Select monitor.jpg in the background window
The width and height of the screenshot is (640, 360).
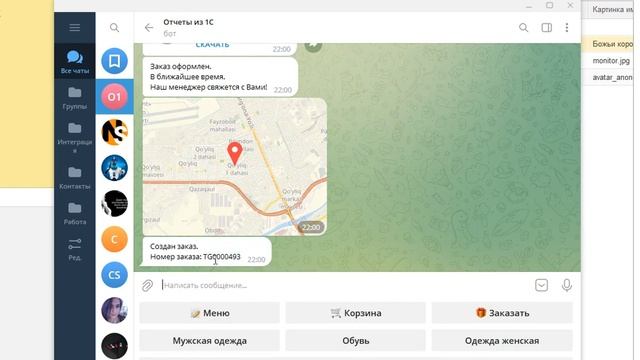(x=611, y=61)
